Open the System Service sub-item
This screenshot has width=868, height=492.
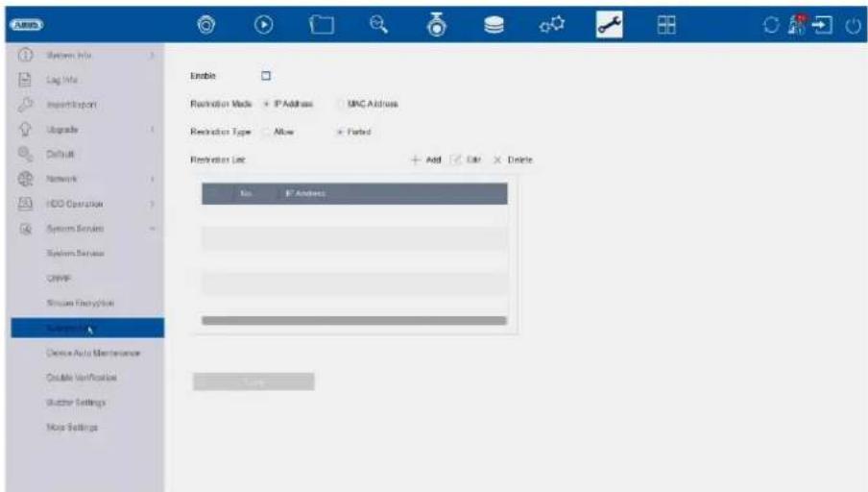click(x=75, y=253)
